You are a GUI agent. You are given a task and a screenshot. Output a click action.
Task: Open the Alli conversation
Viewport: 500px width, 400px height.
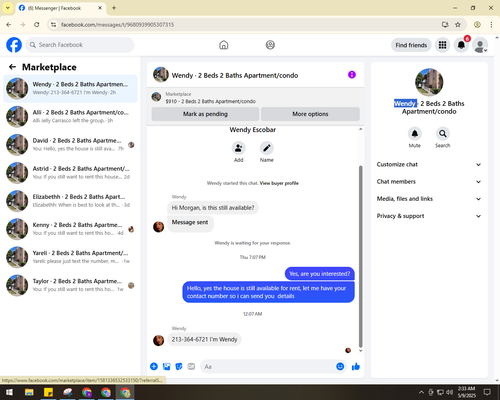70,117
